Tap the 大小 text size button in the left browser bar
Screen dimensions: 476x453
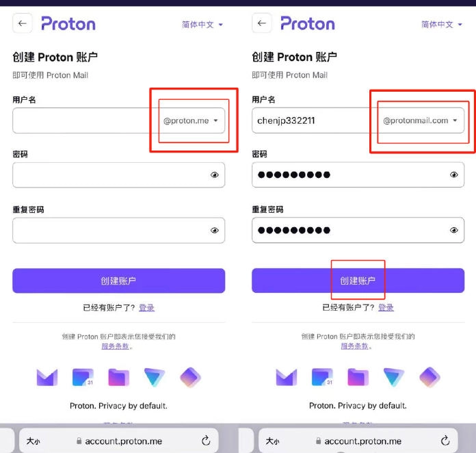33,441
